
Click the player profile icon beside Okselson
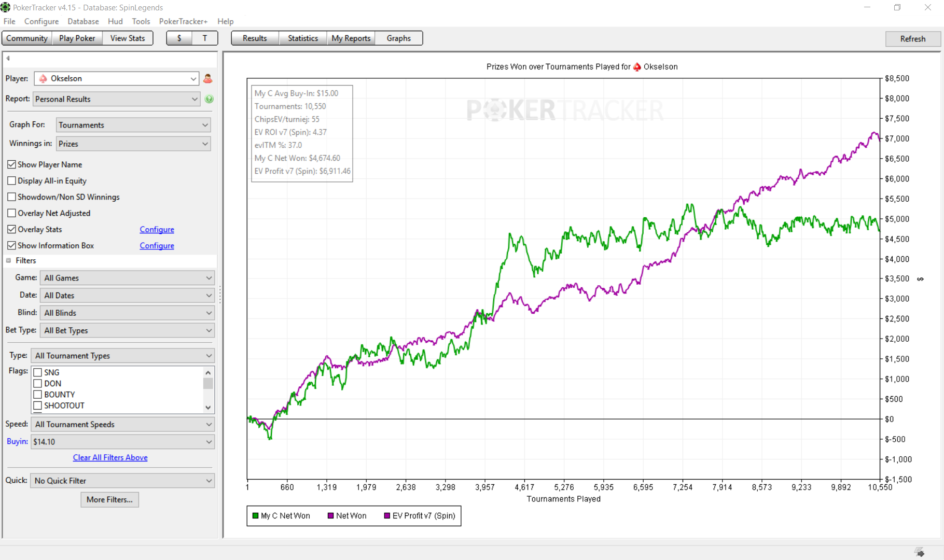click(x=208, y=78)
